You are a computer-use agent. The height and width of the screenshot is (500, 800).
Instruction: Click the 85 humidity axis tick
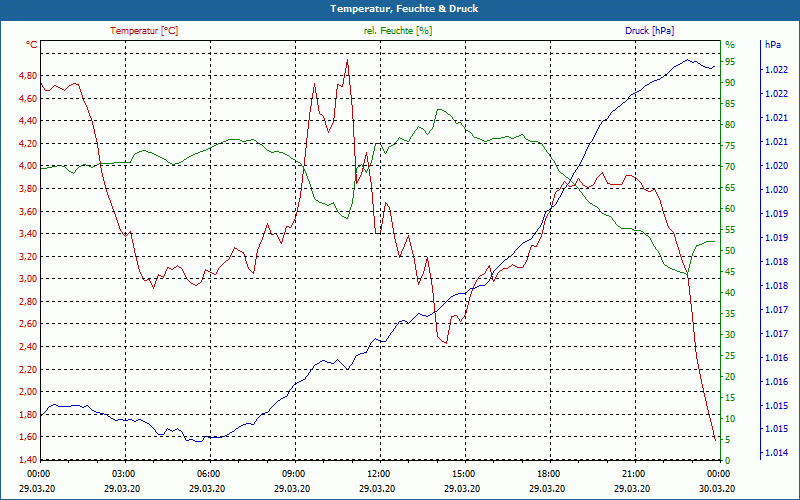point(730,104)
